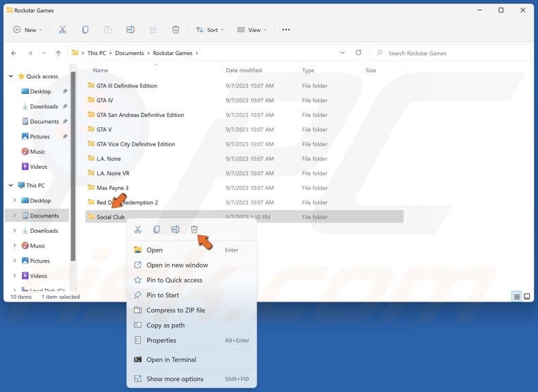Image resolution: width=538 pixels, height=392 pixels.
Task: Choose Pin to Quick access
Action: 191,280
